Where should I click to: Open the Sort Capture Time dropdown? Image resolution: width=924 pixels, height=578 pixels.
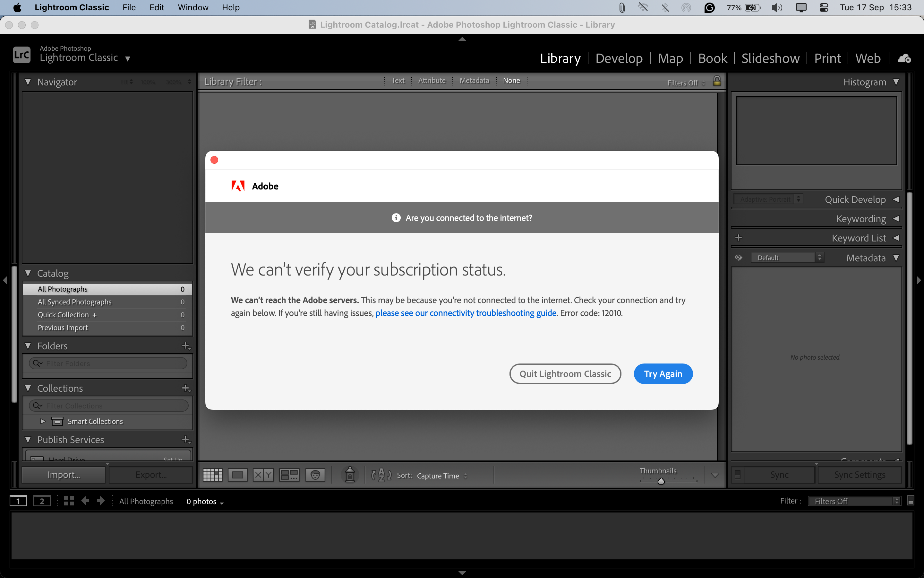442,476
